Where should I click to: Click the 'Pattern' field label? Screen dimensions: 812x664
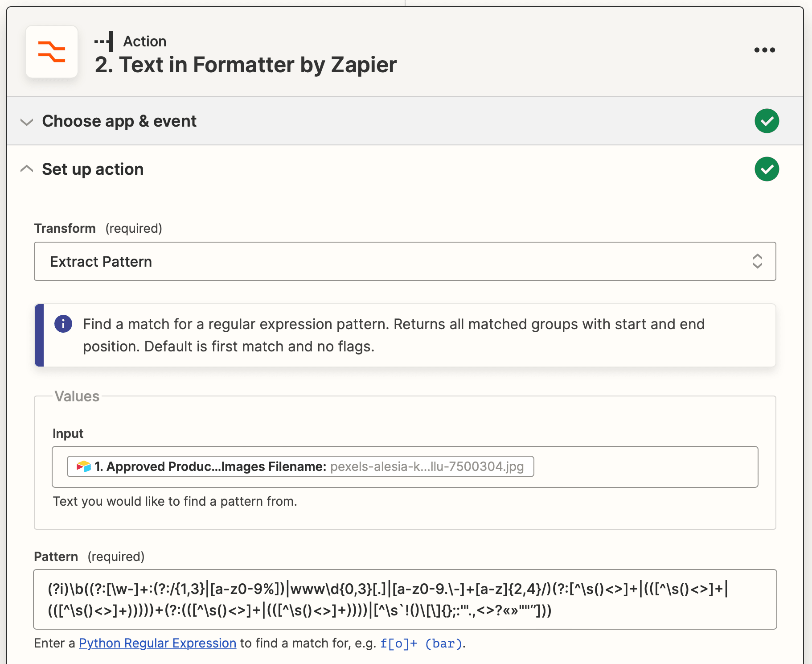tap(56, 557)
